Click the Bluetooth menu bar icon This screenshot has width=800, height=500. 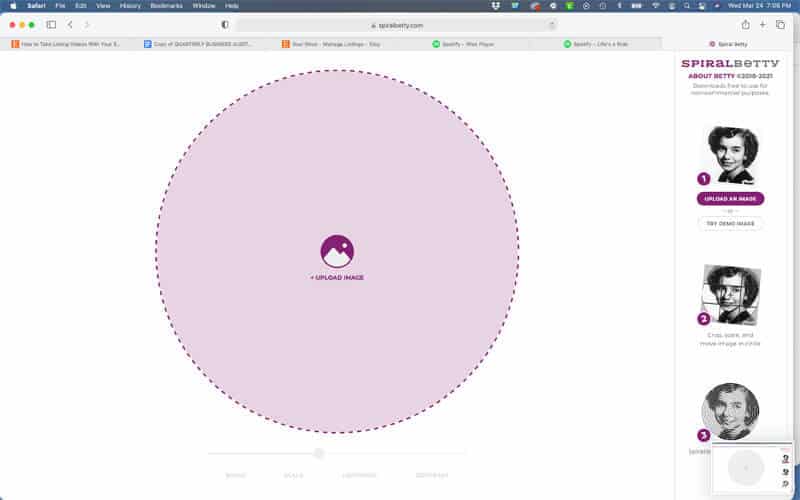[619, 6]
